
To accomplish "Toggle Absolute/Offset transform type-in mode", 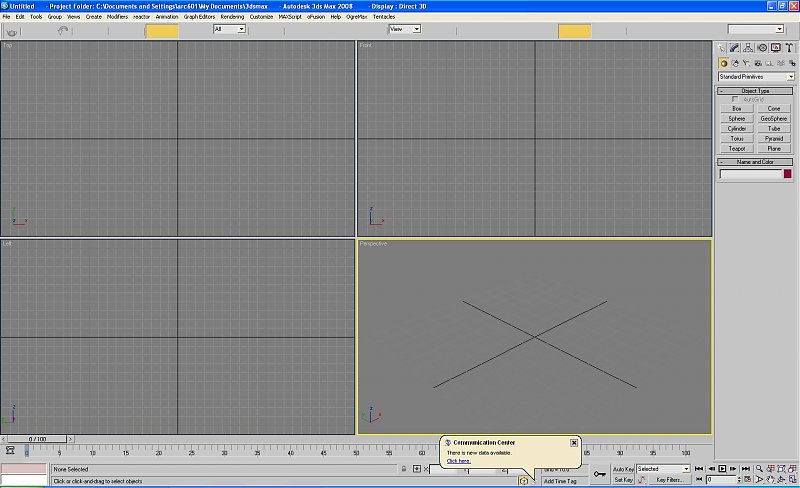I will (417, 469).
